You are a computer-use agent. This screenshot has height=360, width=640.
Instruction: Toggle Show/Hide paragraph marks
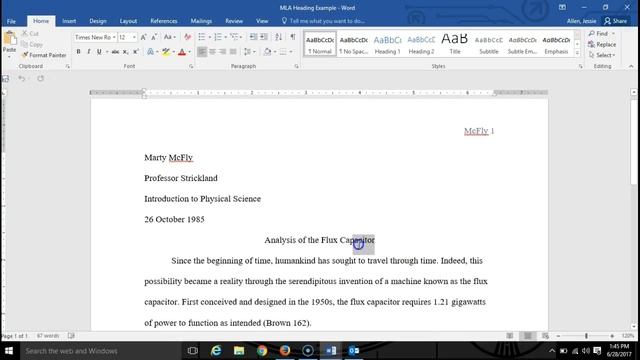click(x=293, y=37)
